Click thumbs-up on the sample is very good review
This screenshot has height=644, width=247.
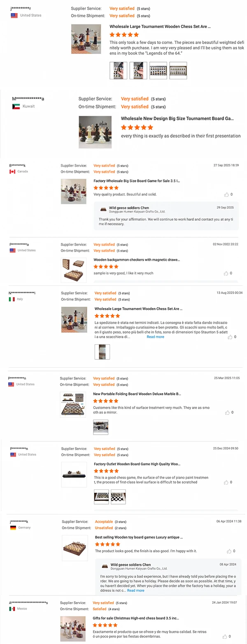[226, 273]
